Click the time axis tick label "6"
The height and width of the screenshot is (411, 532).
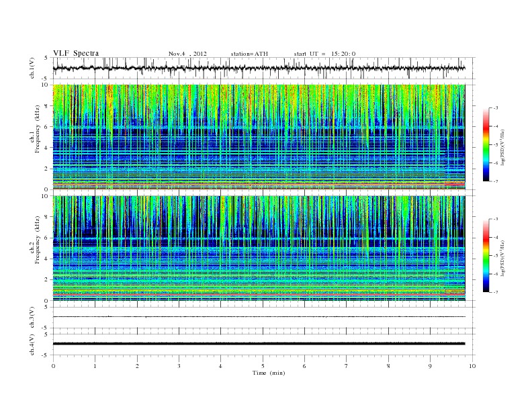coord(304,366)
